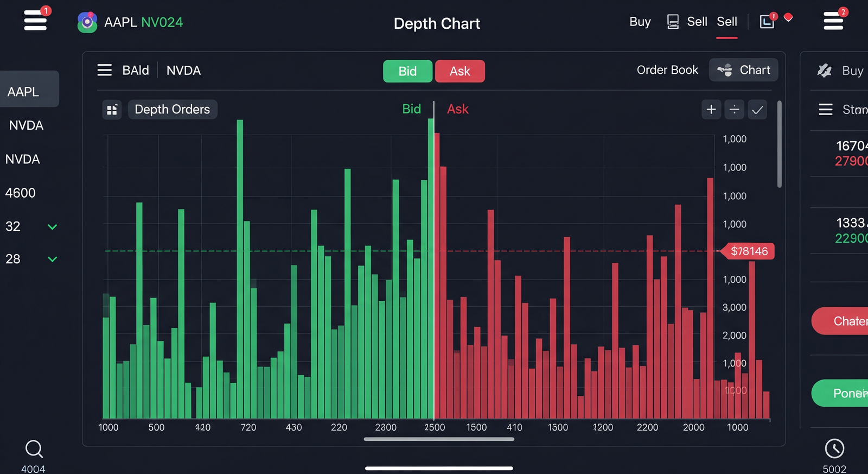Viewport: 868px width, 474px height.
Task: Click the green Bid chart label
Action: [x=412, y=109]
